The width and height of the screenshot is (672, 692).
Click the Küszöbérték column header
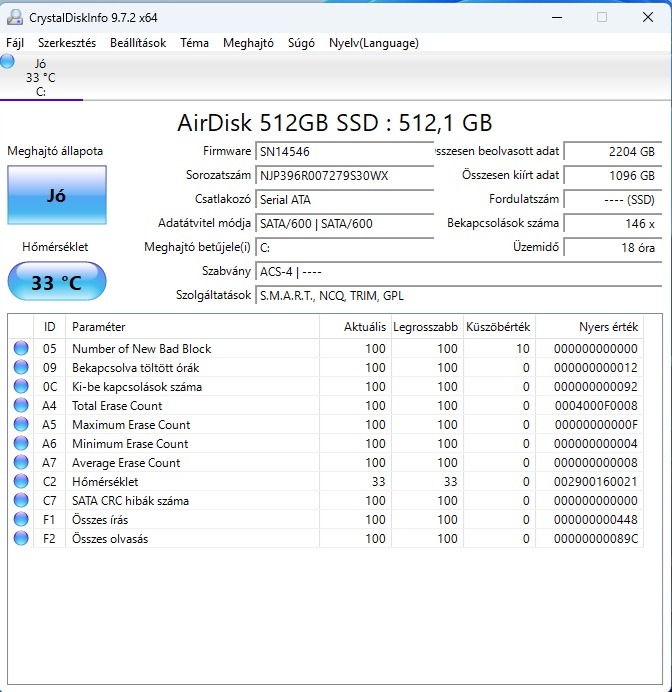[499, 327]
